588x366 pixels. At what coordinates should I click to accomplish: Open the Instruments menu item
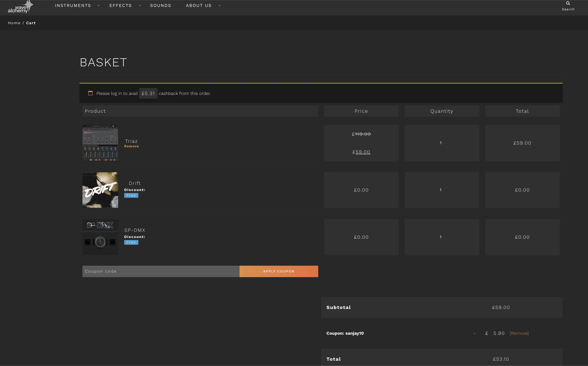(73, 6)
